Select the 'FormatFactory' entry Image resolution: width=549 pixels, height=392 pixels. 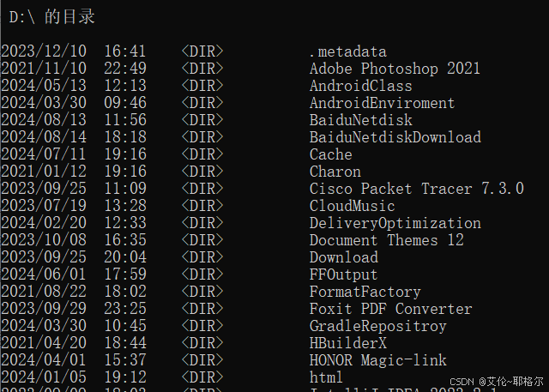coord(365,292)
